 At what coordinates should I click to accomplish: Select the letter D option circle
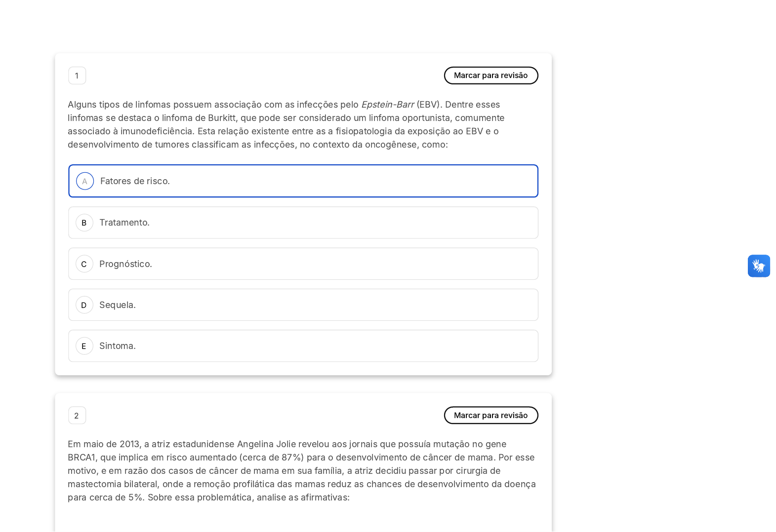tap(84, 305)
